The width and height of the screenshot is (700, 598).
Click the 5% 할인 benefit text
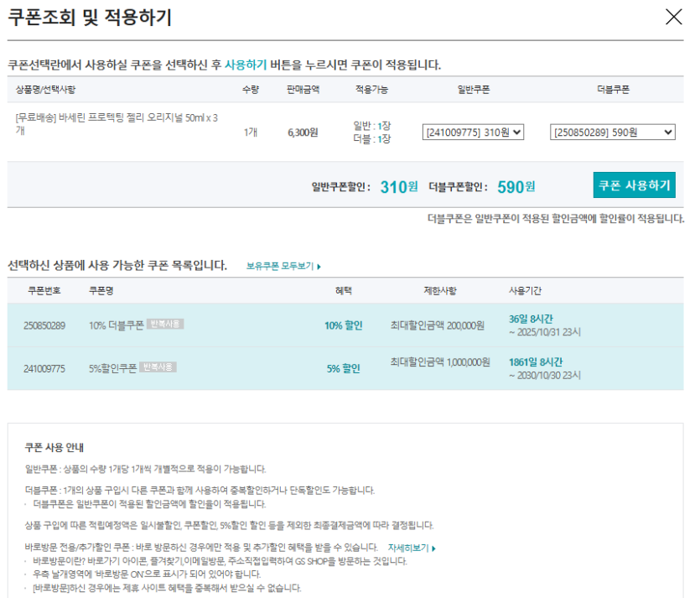343,368
